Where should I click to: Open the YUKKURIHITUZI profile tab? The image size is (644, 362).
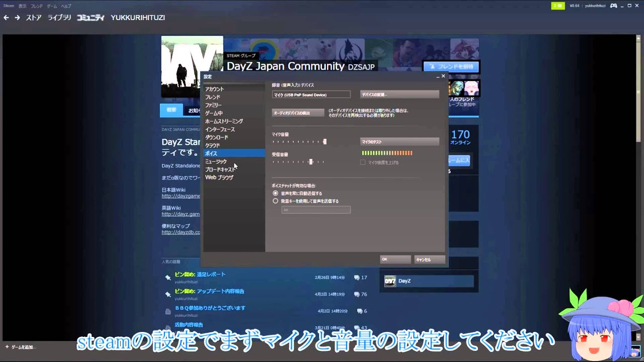[x=138, y=18]
